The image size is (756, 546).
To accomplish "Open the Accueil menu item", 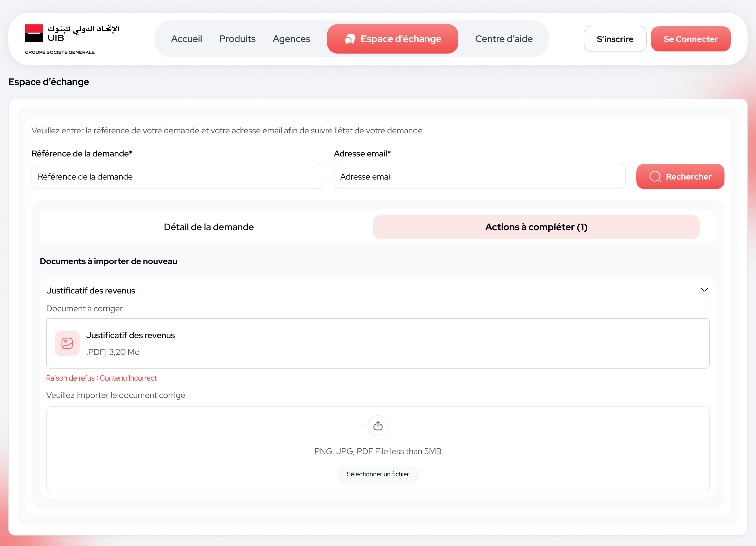I will 186,39.
